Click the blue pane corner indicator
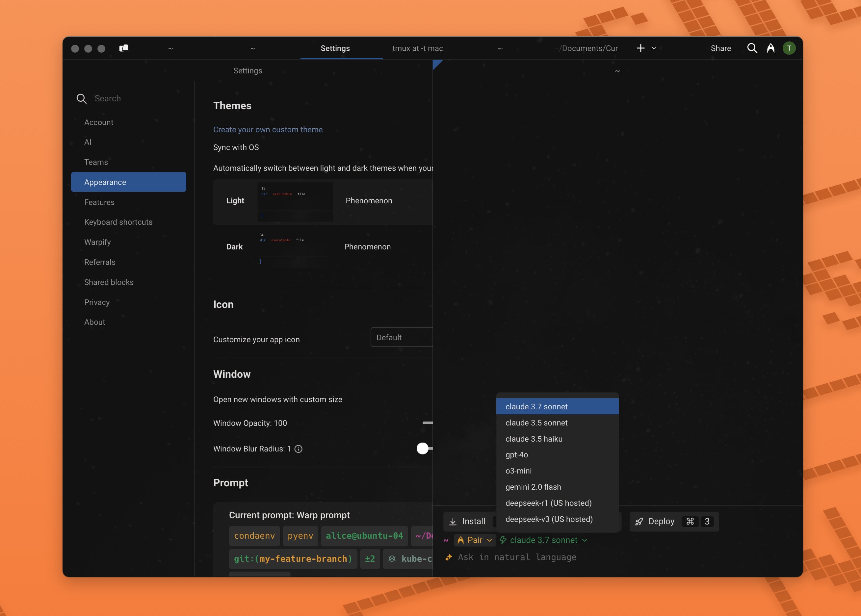The width and height of the screenshot is (861, 616). (437, 64)
